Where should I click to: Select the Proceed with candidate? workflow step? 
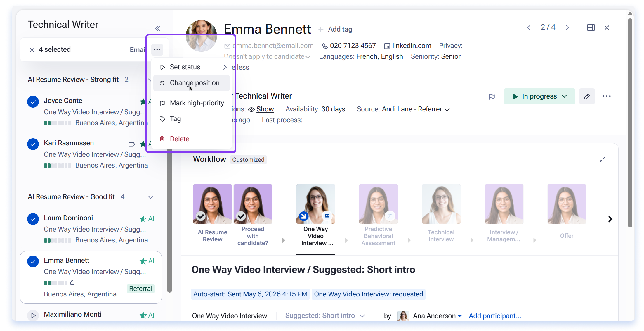(x=253, y=215)
